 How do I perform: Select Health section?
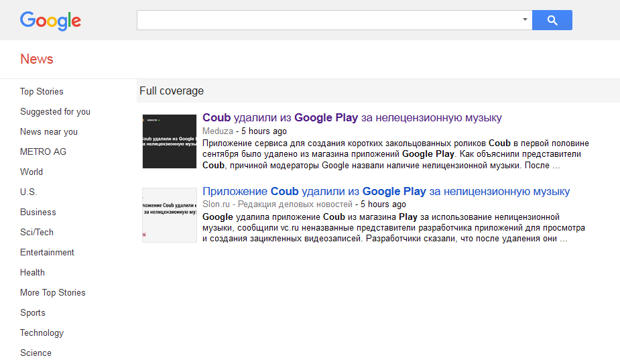[32, 273]
